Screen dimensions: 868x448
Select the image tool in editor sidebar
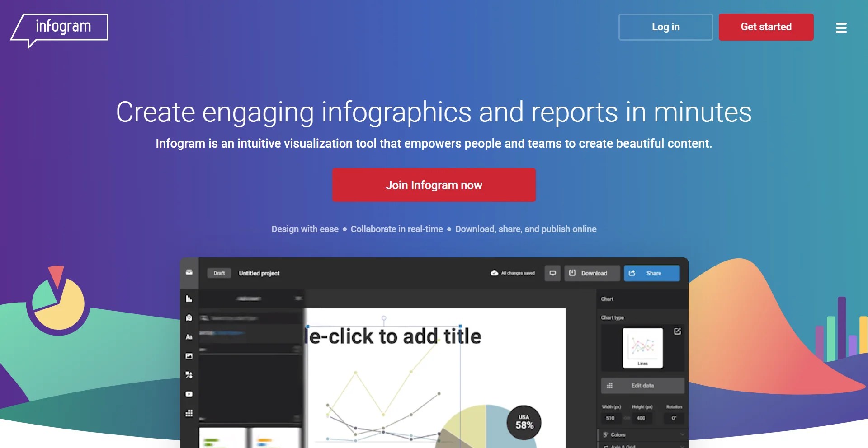point(189,356)
